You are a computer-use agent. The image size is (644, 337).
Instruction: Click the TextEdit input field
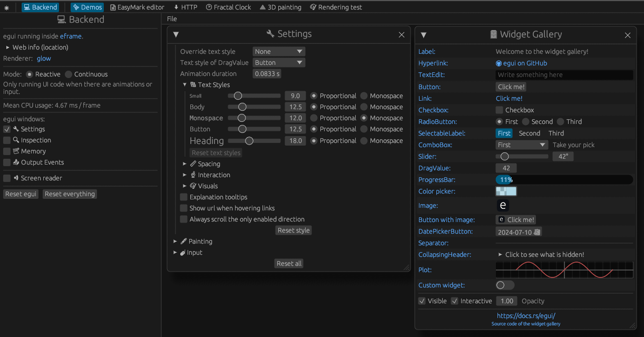coord(563,75)
